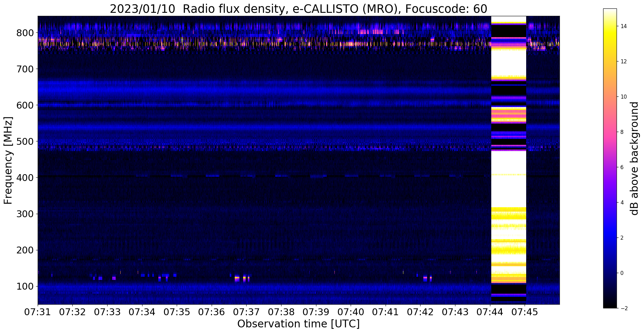
Task: Click the colorbar tick label −2
Action: 624,308
